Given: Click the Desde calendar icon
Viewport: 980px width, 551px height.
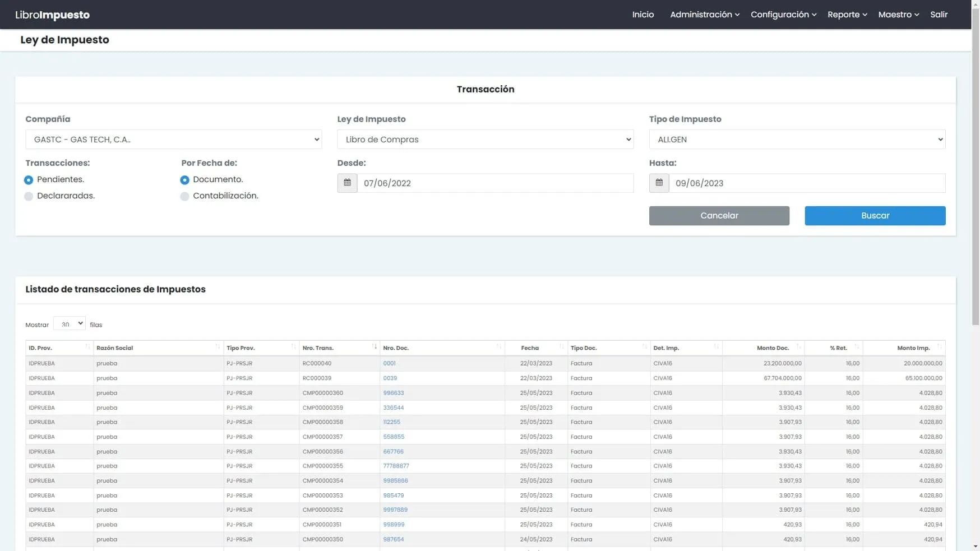Looking at the screenshot, I should coord(347,183).
